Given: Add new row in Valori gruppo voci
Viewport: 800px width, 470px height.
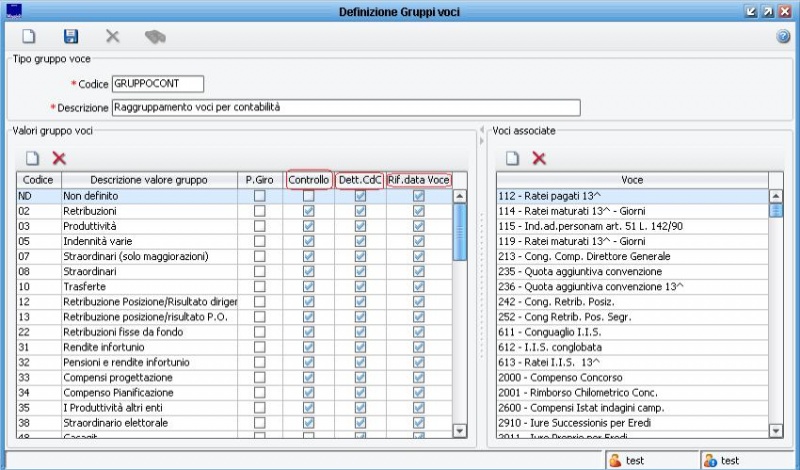Looking at the screenshot, I should [x=32, y=158].
